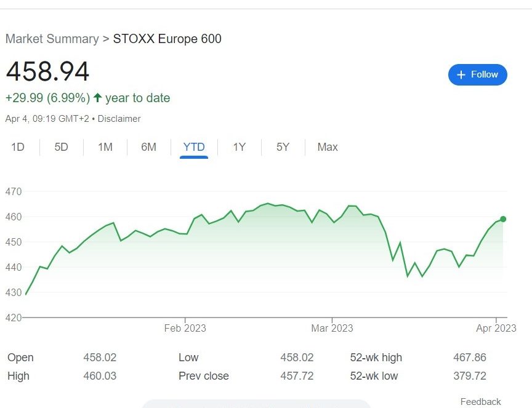Click the green up arrow next to 6.99%
532x408 pixels.
click(x=97, y=98)
